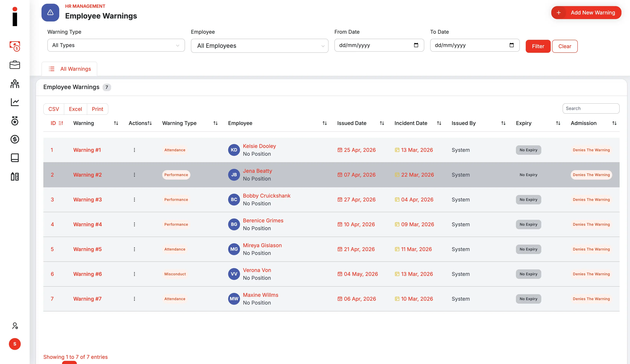The height and width of the screenshot is (364, 630).
Task: Open actions menu for Warning #7
Action: [x=134, y=299]
